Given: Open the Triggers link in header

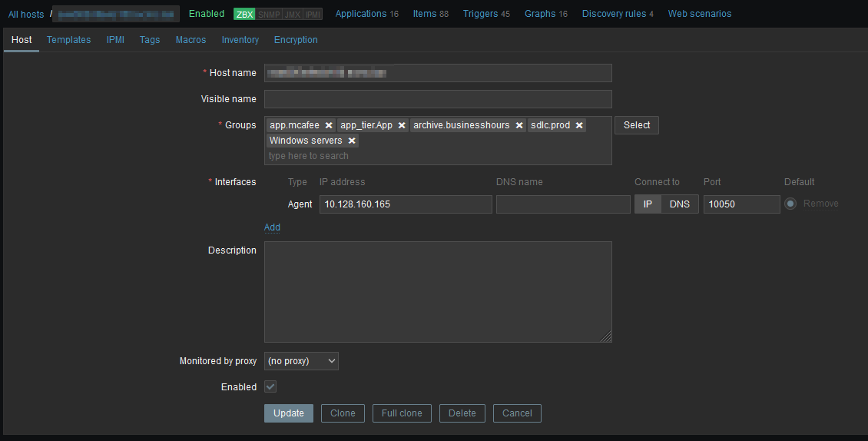Looking at the screenshot, I should [x=480, y=14].
